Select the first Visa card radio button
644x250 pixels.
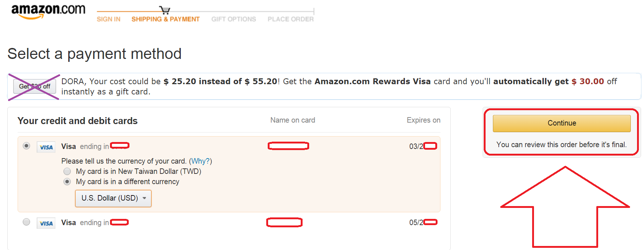click(26, 146)
